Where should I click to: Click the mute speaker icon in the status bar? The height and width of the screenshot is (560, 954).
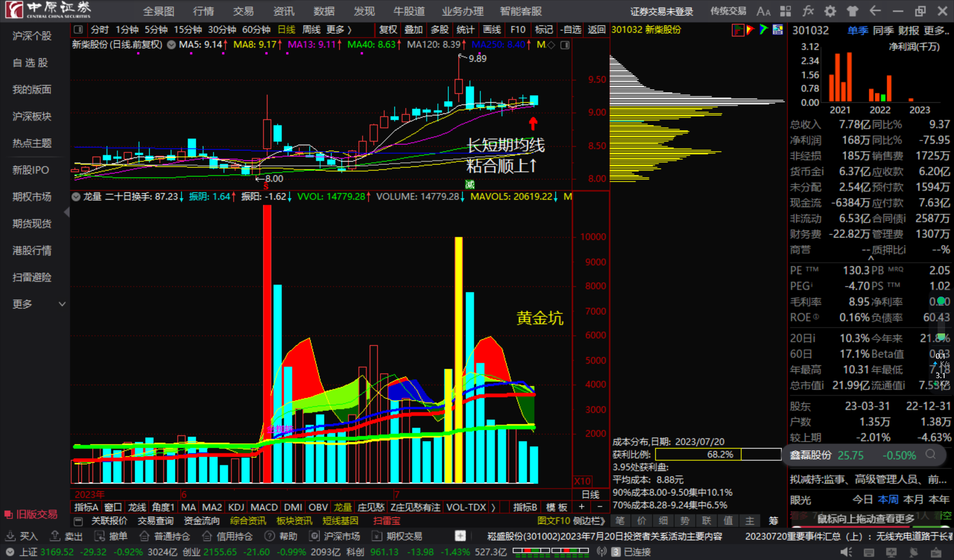(846, 552)
